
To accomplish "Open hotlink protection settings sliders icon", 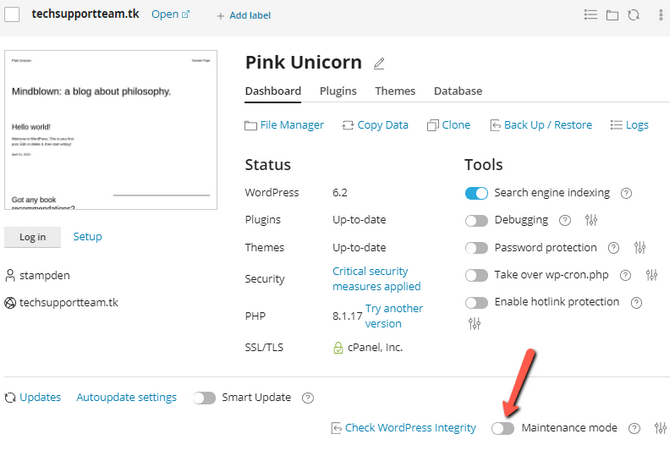I will click(x=475, y=323).
